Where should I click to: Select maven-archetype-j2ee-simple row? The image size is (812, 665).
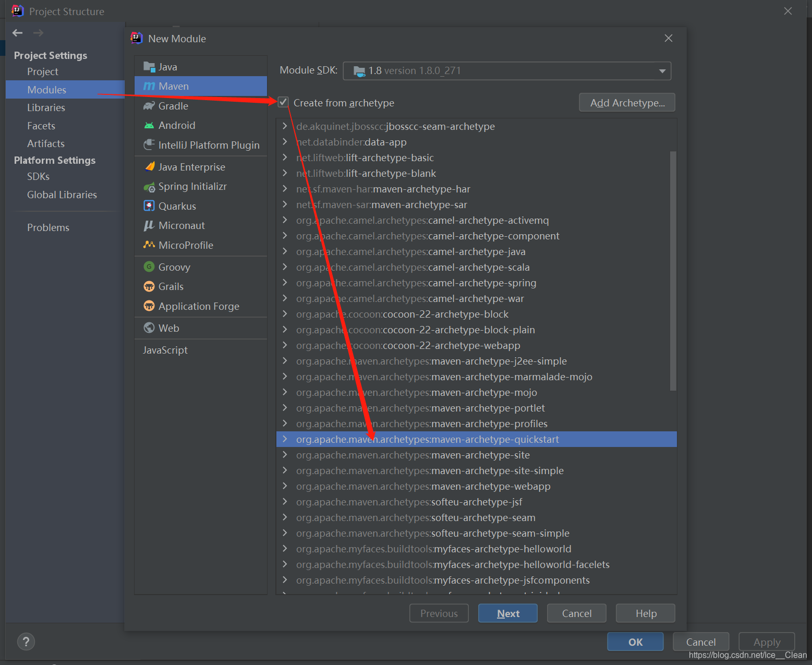(476, 361)
